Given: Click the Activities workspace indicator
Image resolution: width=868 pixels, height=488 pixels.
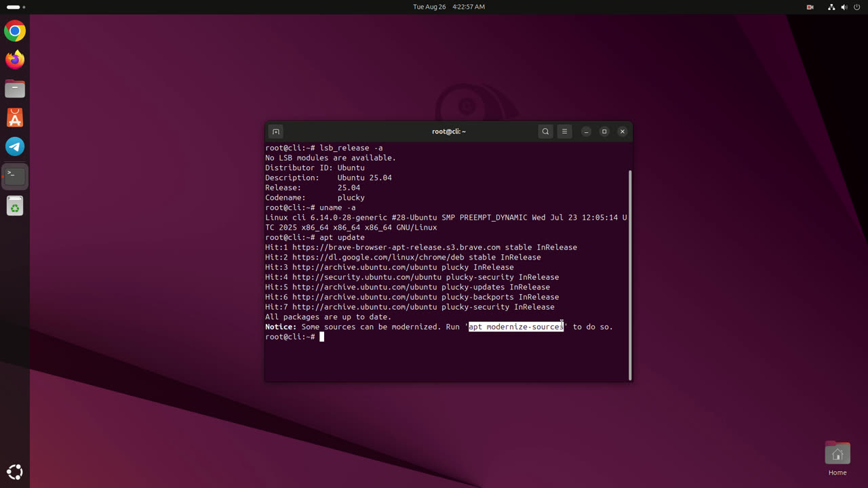Looking at the screenshot, I should (x=15, y=7).
